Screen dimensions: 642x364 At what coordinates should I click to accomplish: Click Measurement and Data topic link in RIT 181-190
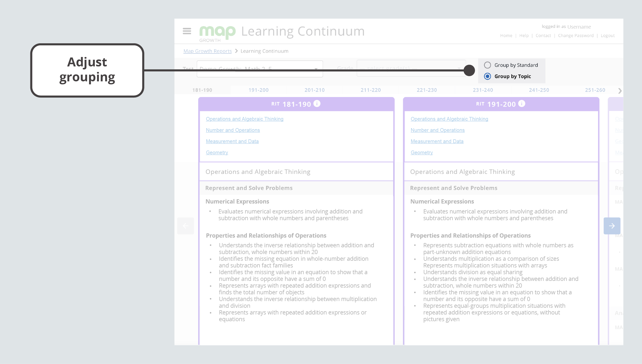click(x=232, y=141)
